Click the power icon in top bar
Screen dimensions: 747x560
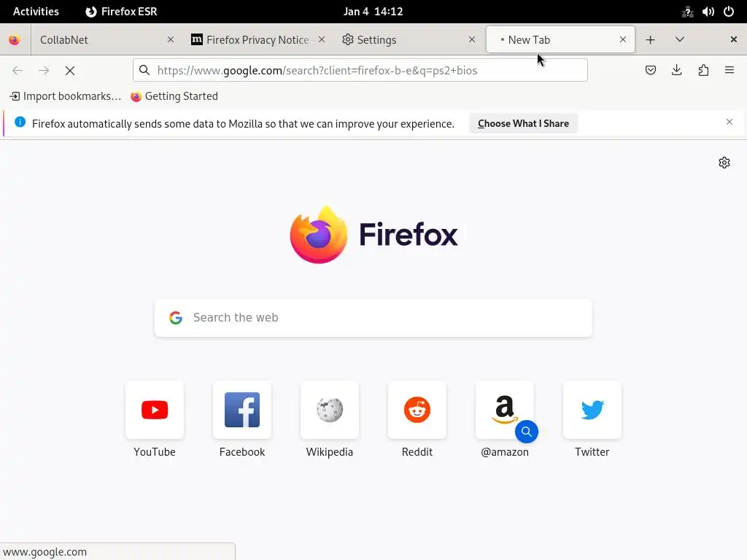(x=729, y=12)
